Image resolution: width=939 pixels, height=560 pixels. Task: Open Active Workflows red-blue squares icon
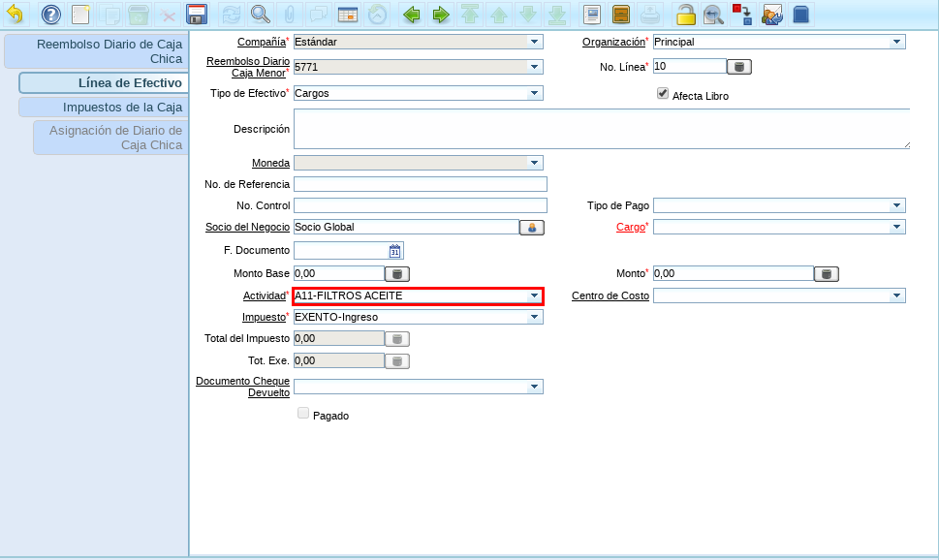click(742, 14)
